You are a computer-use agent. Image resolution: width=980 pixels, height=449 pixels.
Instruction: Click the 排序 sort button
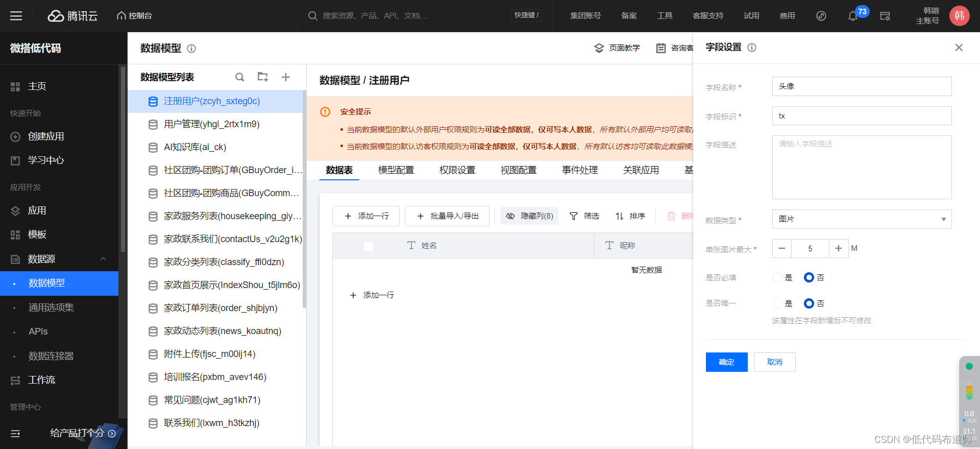click(x=630, y=216)
